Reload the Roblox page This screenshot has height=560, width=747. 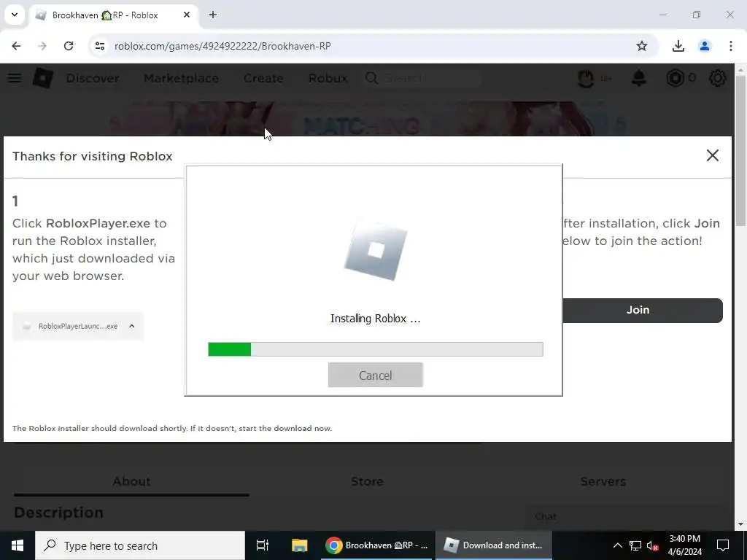coord(69,46)
